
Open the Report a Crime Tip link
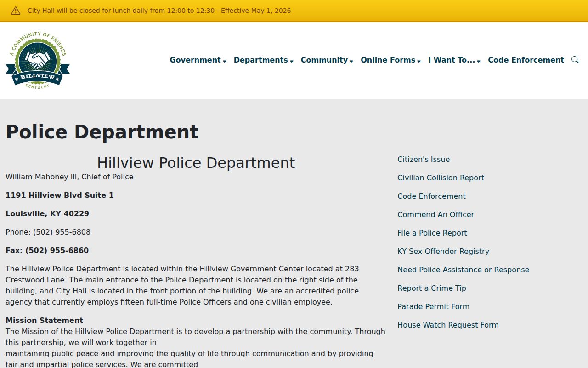tap(432, 288)
